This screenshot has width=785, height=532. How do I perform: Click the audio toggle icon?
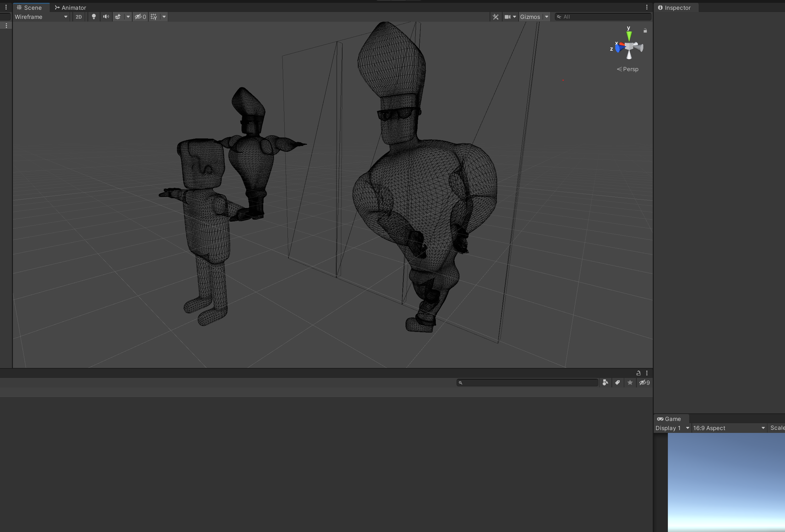click(x=106, y=17)
